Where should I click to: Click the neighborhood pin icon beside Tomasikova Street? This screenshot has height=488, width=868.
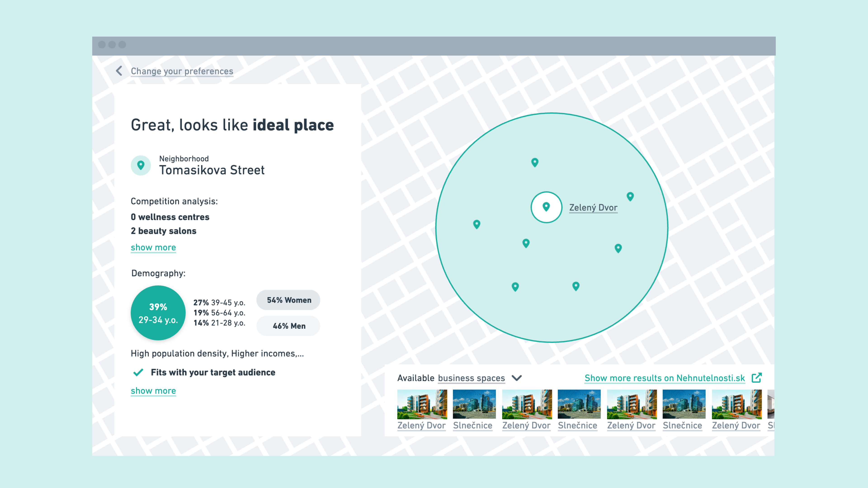click(141, 165)
